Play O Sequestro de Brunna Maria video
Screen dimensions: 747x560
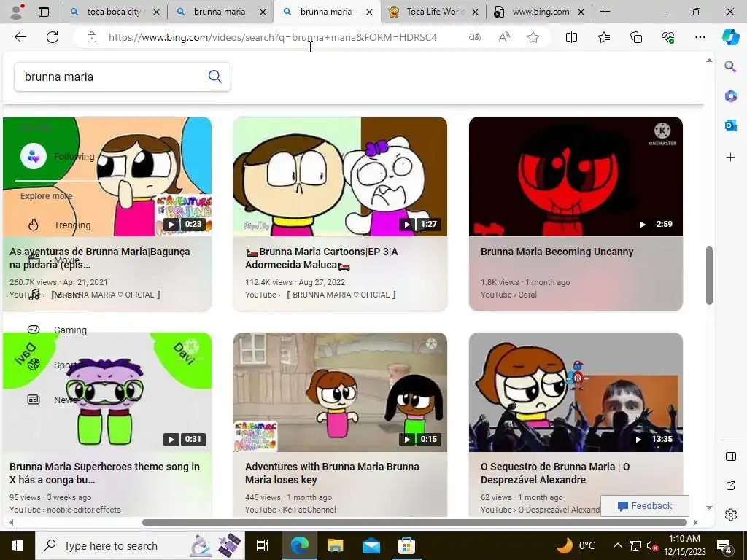(x=576, y=392)
